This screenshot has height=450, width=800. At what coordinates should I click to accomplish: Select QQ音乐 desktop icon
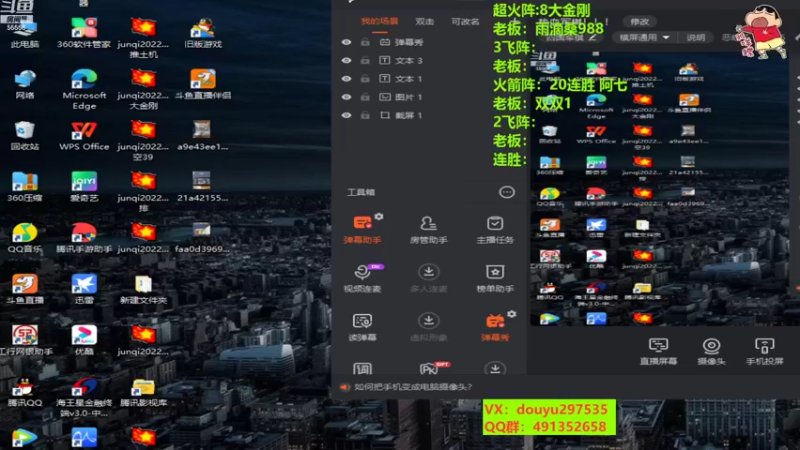pyautogui.click(x=24, y=238)
